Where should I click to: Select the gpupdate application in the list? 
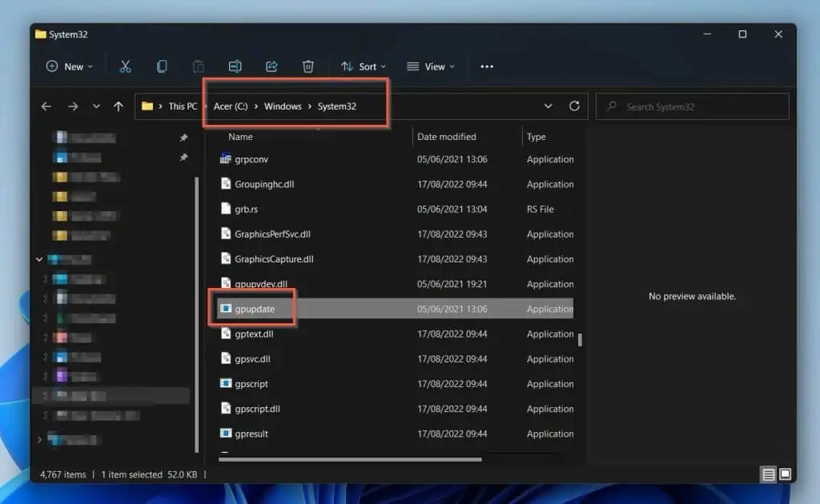coord(253,309)
